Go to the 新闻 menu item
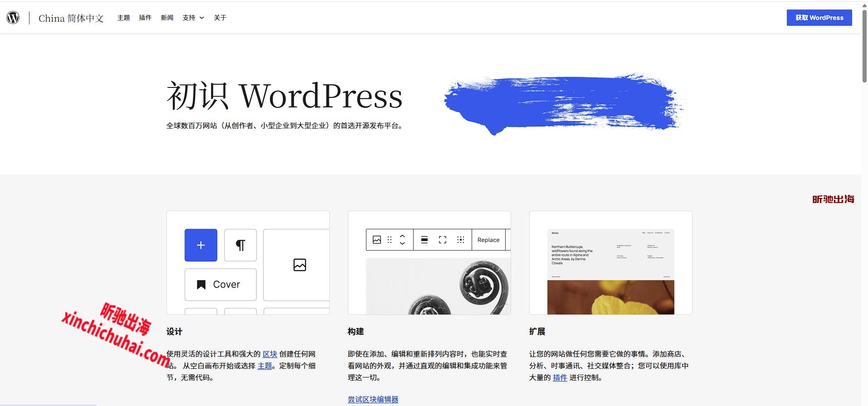The width and height of the screenshot is (868, 406). pos(167,18)
